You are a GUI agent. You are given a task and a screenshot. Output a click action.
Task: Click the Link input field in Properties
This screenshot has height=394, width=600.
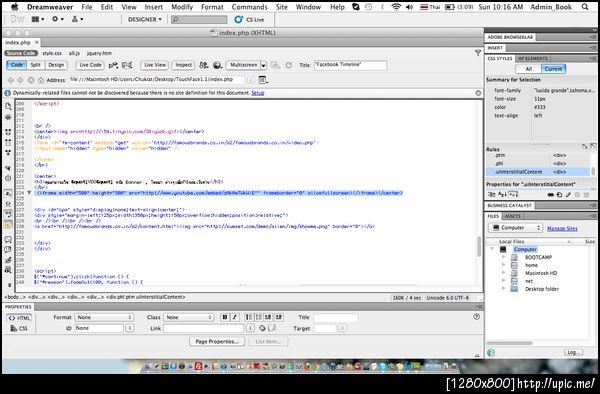(x=204, y=328)
